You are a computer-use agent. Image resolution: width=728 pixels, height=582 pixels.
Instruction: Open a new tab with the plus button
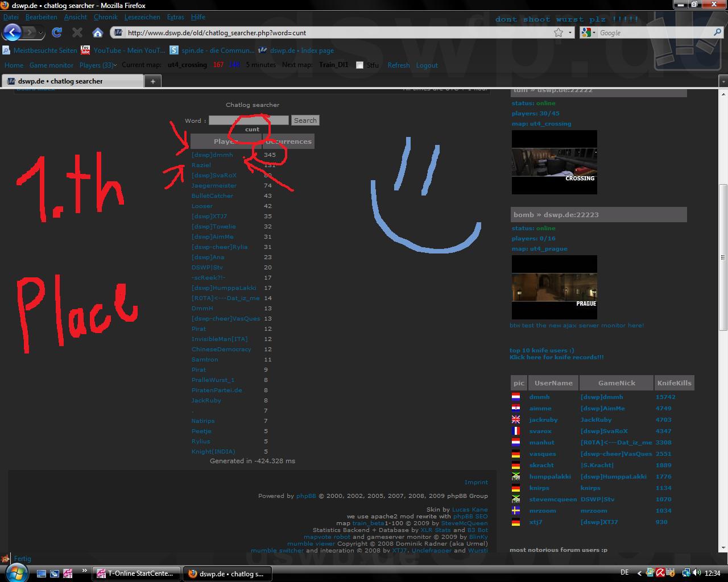pos(152,81)
